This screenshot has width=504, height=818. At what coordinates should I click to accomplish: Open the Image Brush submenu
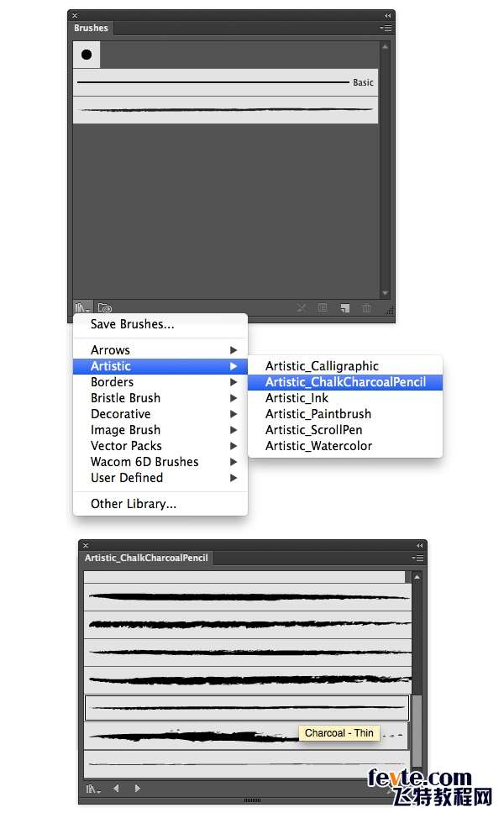[x=160, y=430]
